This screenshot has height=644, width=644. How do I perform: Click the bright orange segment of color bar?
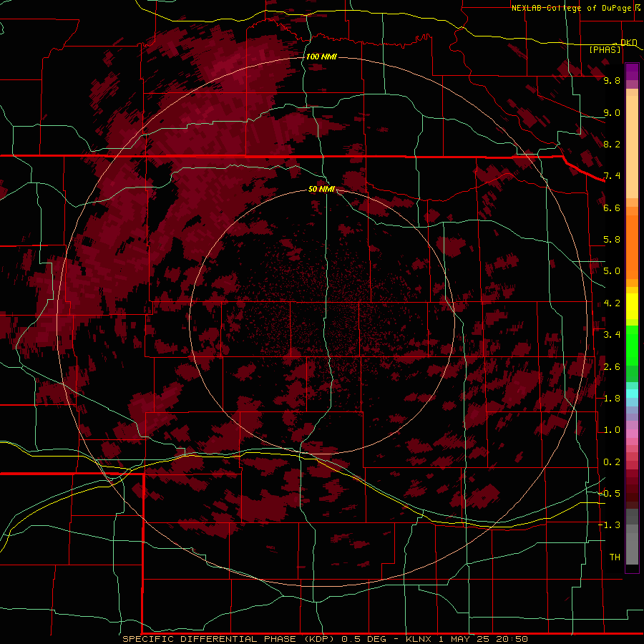click(632, 243)
